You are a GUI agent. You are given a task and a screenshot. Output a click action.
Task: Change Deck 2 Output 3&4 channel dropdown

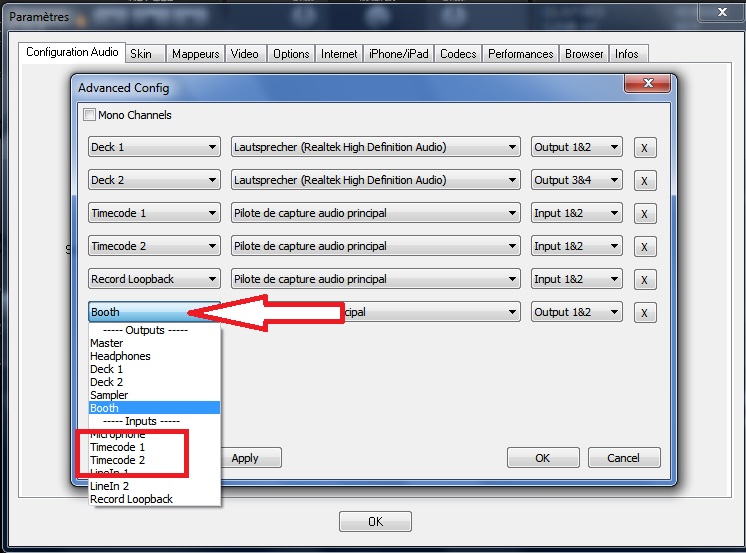pyautogui.click(x=577, y=180)
